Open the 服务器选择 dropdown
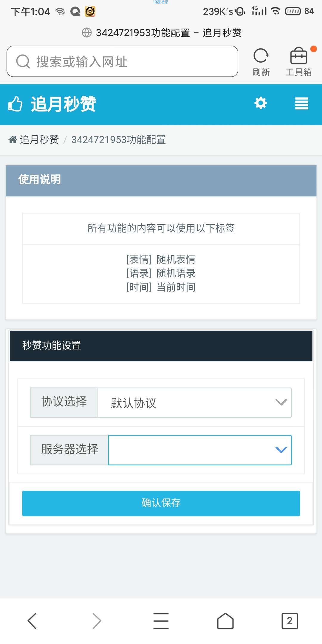Viewport: 322px width, 644px height. click(200, 450)
